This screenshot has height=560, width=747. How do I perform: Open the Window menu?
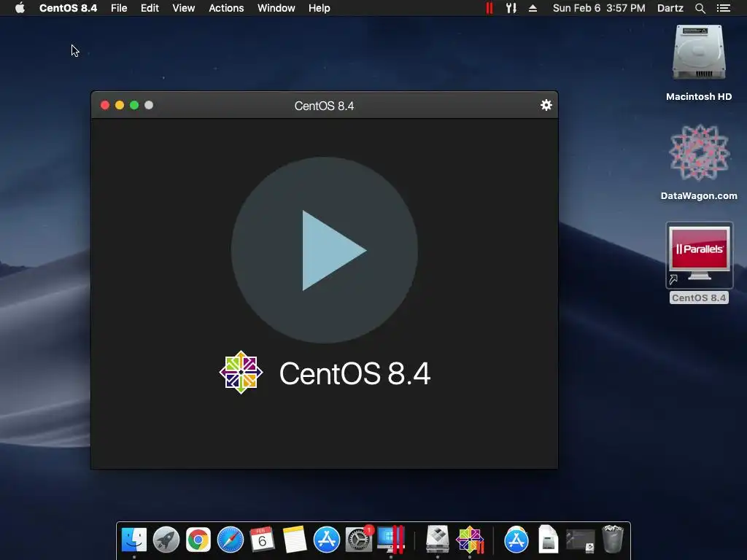tap(276, 8)
